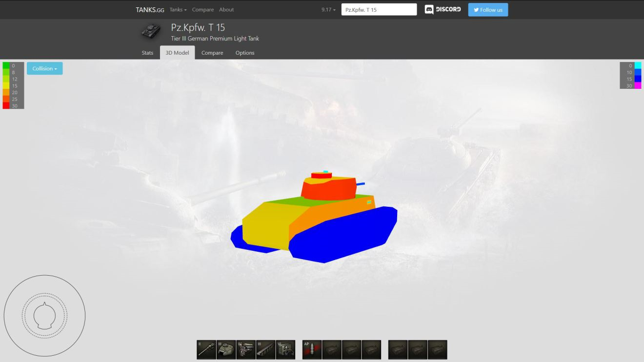Image resolution: width=644 pixels, height=362 pixels.
Task: Open the 9.17 version dropdown
Action: (x=328, y=10)
